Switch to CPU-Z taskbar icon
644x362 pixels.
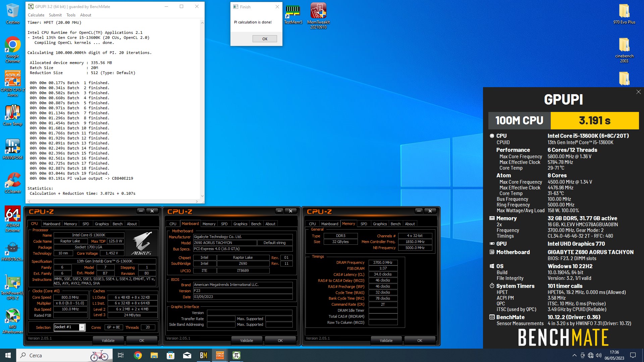tap(220, 355)
